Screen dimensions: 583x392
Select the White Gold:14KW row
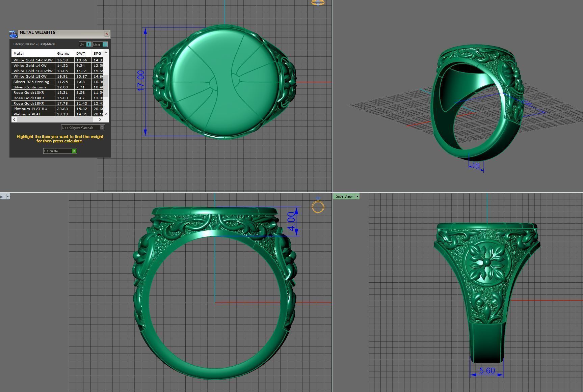pos(57,65)
